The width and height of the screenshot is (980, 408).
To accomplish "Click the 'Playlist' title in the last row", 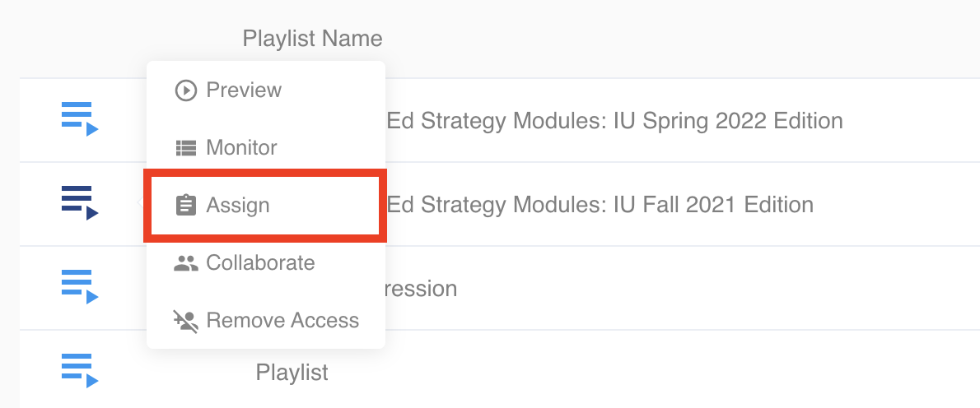I will (x=292, y=373).
